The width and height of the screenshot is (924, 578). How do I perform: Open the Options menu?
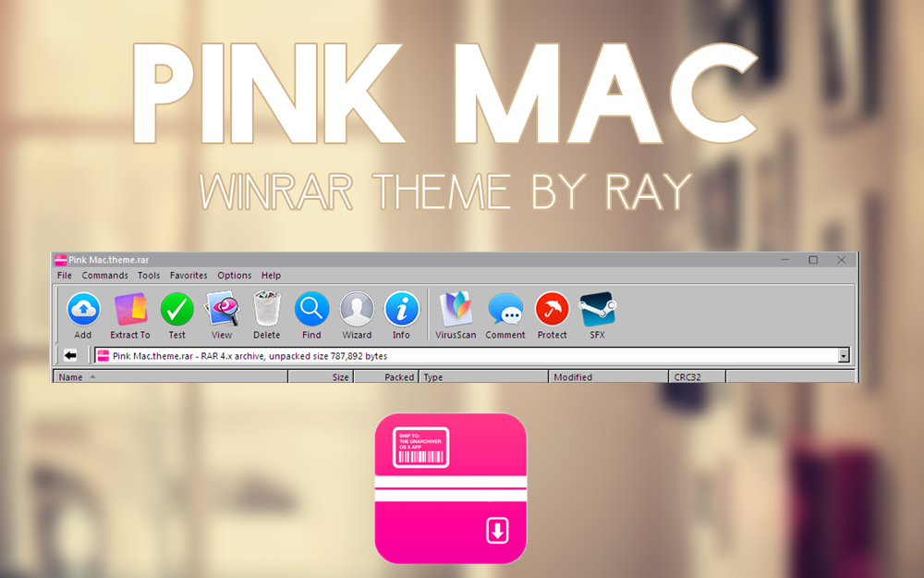tap(234, 276)
